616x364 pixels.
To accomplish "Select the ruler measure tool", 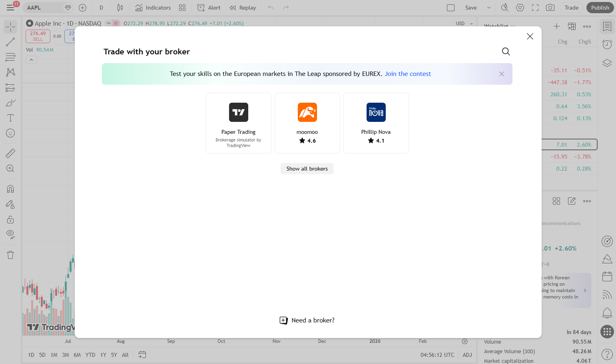I will (10, 153).
